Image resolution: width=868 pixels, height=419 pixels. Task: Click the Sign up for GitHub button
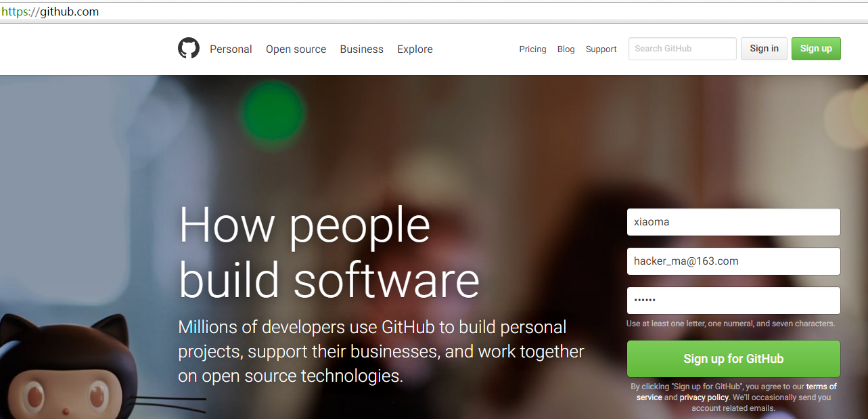tap(733, 359)
